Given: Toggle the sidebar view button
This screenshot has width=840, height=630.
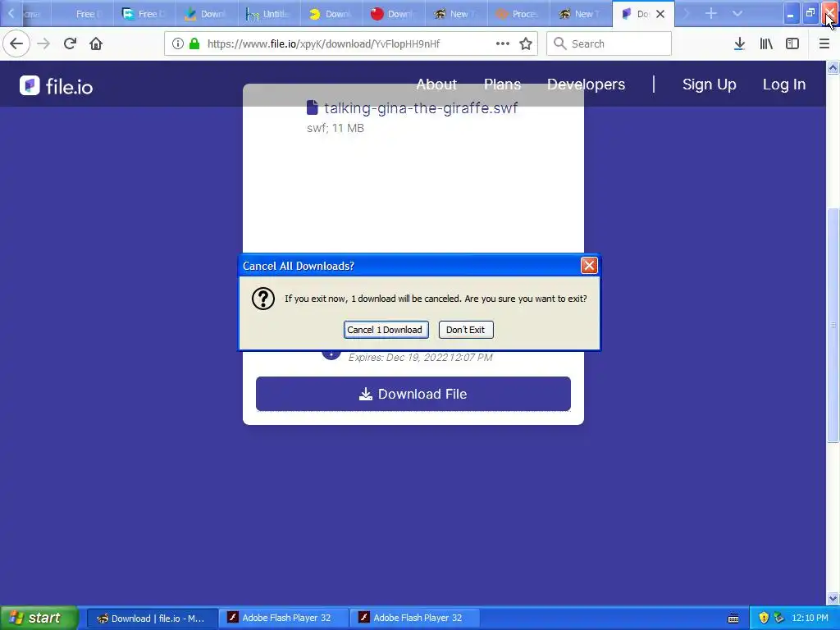Looking at the screenshot, I should pyautogui.click(x=792, y=43).
